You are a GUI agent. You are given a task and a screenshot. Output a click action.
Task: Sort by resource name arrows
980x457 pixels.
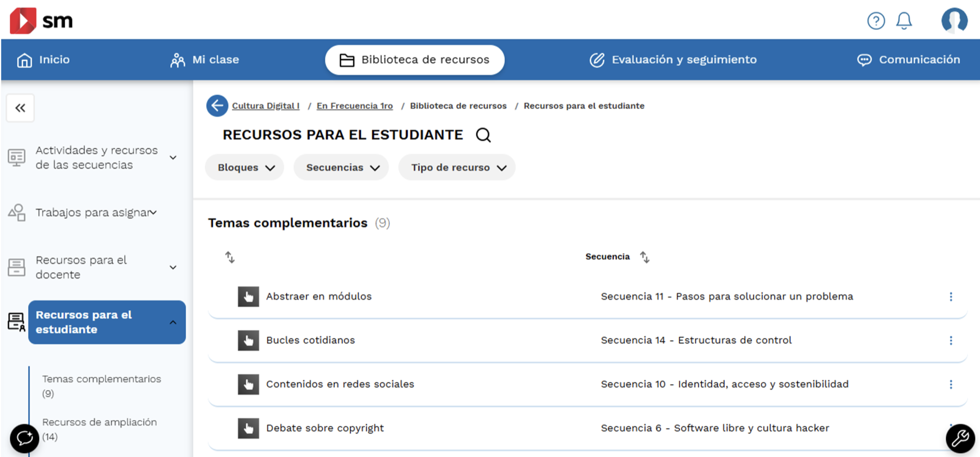230,257
